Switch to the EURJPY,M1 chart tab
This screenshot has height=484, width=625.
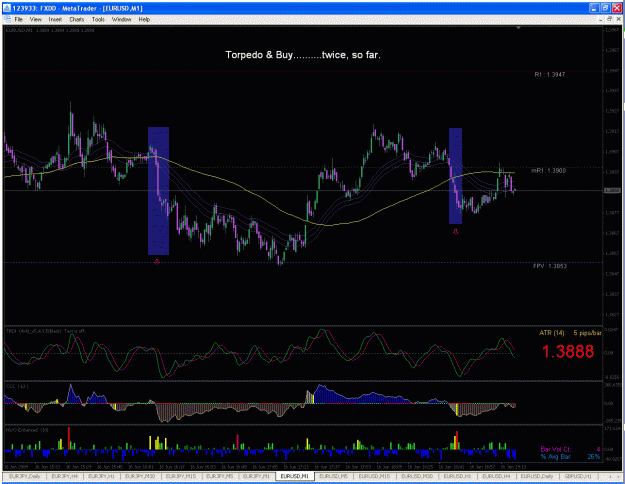pyautogui.click(x=256, y=476)
